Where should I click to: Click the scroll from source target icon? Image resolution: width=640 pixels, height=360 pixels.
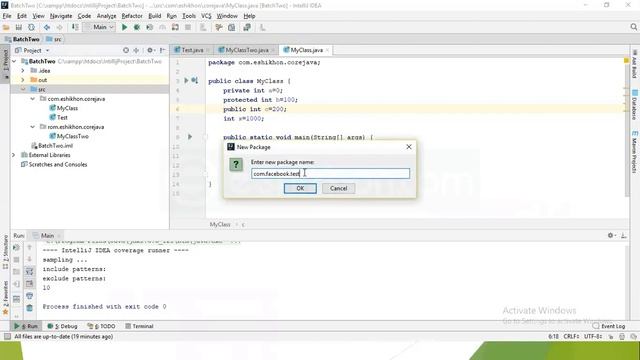coord(126,50)
